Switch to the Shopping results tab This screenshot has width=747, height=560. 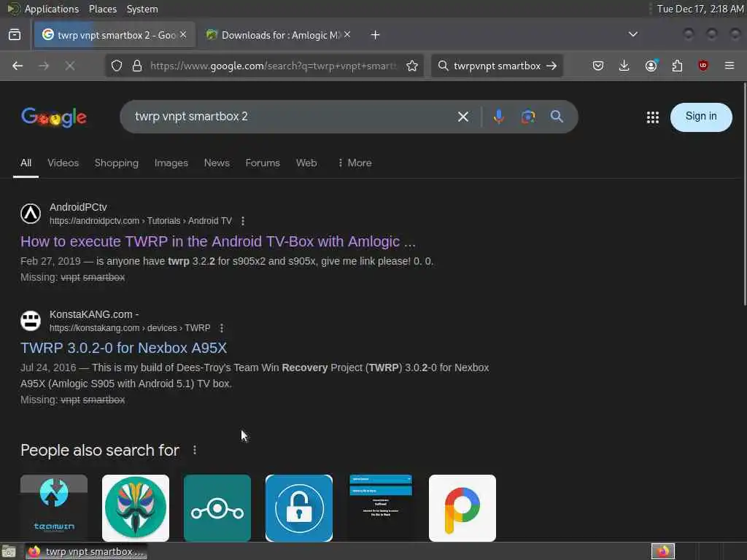click(x=116, y=163)
